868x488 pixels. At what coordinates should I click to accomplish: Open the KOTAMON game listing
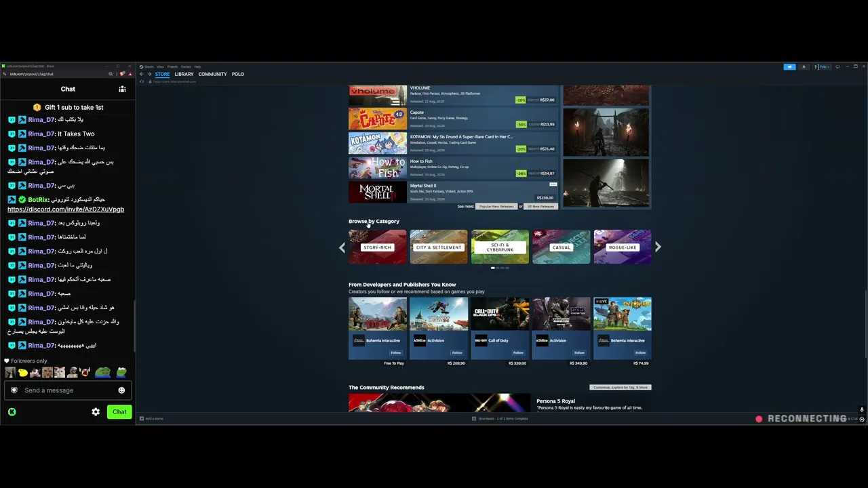click(x=453, y=143)
